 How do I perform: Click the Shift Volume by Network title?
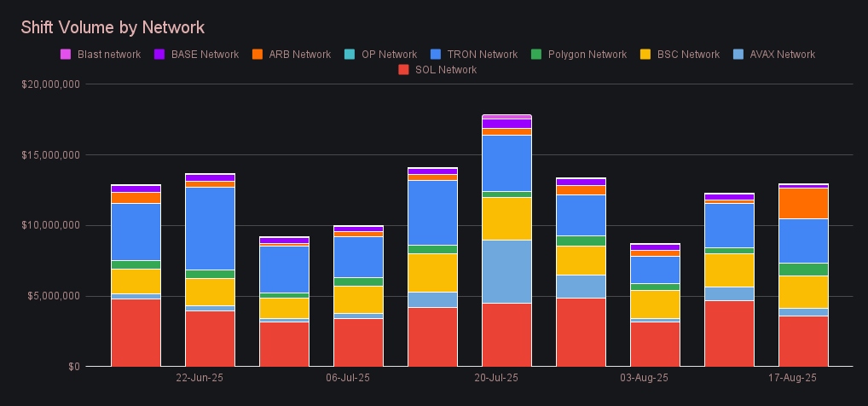(x=113, y=28)
